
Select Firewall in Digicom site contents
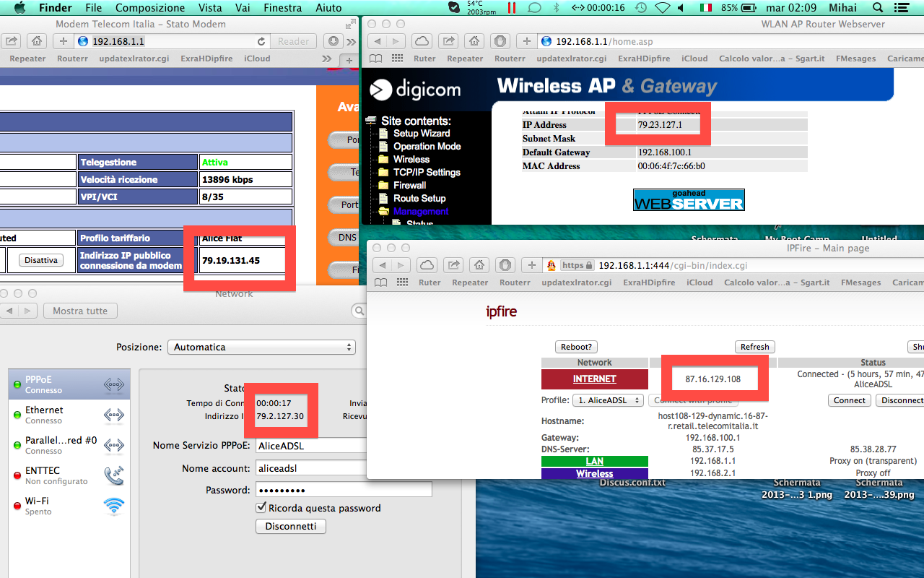[x=409, y=186]
